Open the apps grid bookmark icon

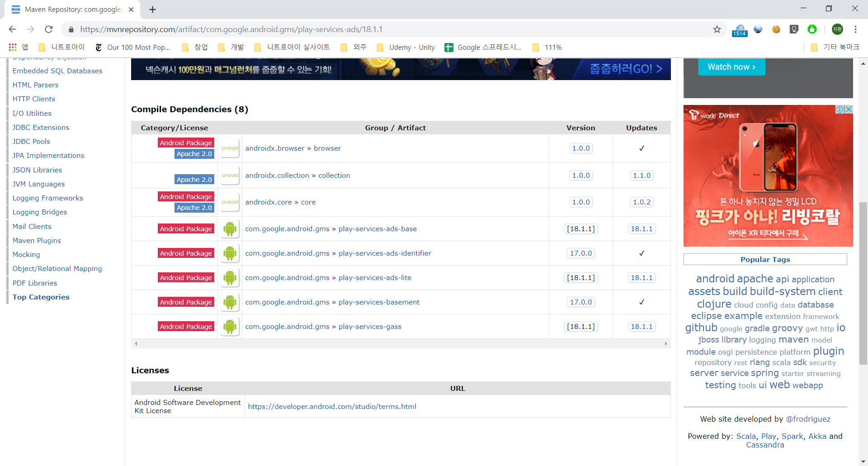click(13, 47)
